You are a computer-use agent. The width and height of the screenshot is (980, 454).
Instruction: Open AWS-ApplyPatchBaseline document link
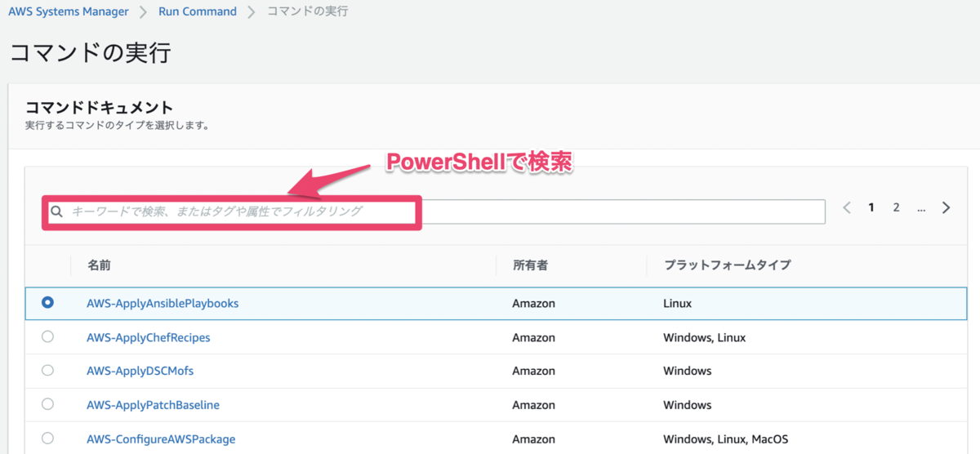(153, 405)
